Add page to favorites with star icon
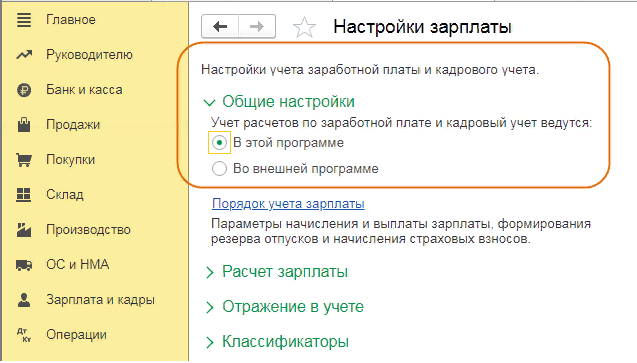This screenshot has height=363, width=637. click(304, 27)
